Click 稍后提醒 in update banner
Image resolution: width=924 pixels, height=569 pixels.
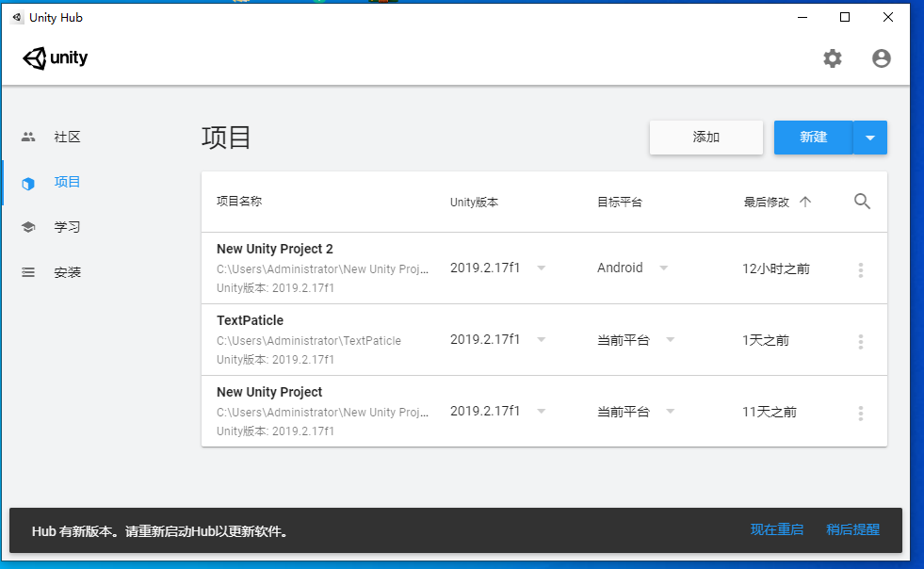point(852,529)
